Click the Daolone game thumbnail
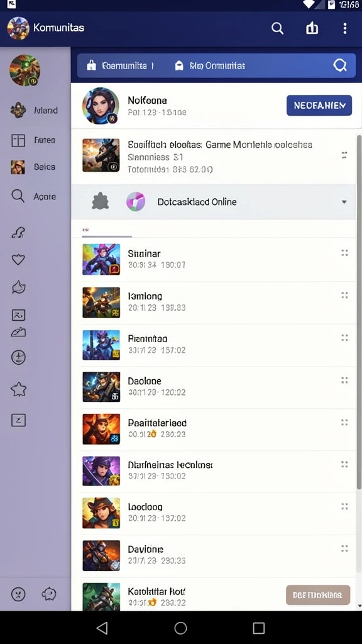 coord(101,387)
